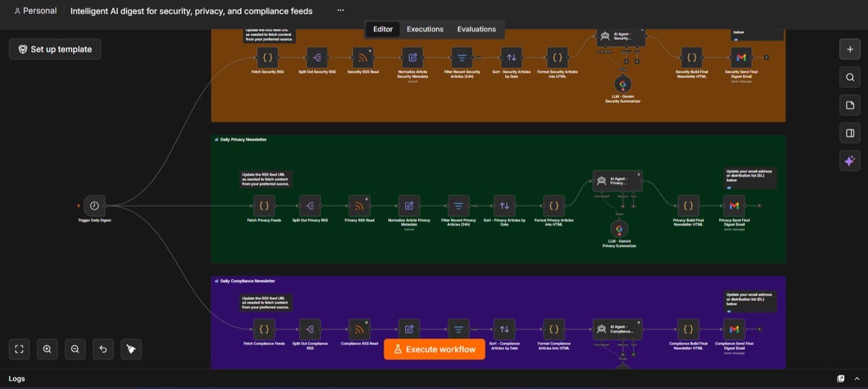The width and height of the screenshot is (868, 389).
Task: Select Split Out Compliance RSS node
Action: pos(310,329)
